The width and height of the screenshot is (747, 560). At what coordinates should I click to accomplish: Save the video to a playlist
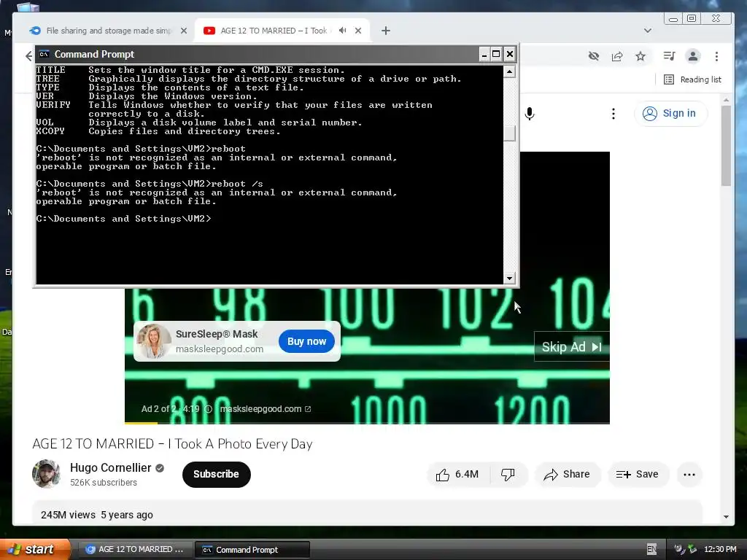pos(638,474)
